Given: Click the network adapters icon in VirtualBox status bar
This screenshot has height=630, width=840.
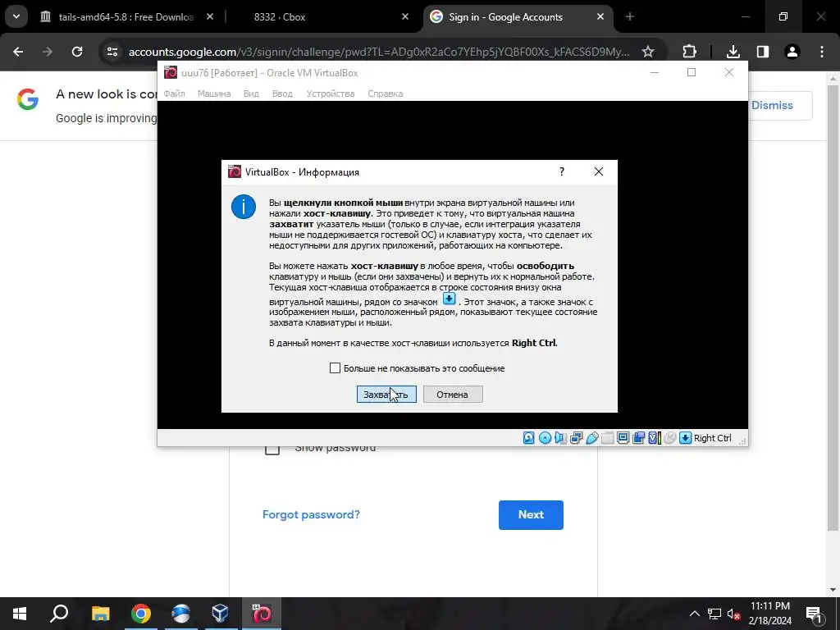Looking at the screenshot, I should tap(577, 438).
